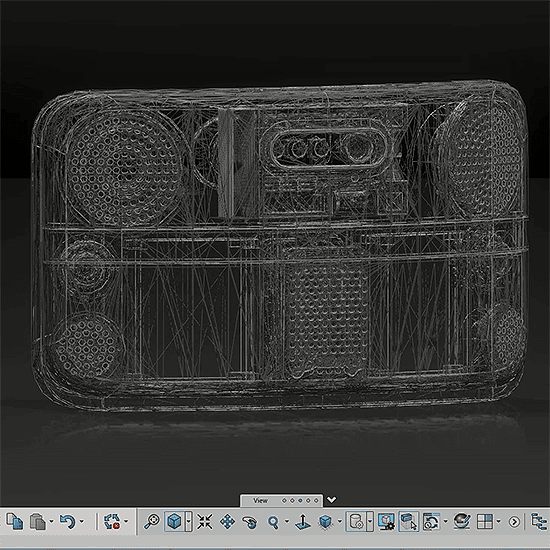The width and height of the screenshot is (550, 550).
Task: Expand the undo history dropdown arrow
Action: [82, 522]
